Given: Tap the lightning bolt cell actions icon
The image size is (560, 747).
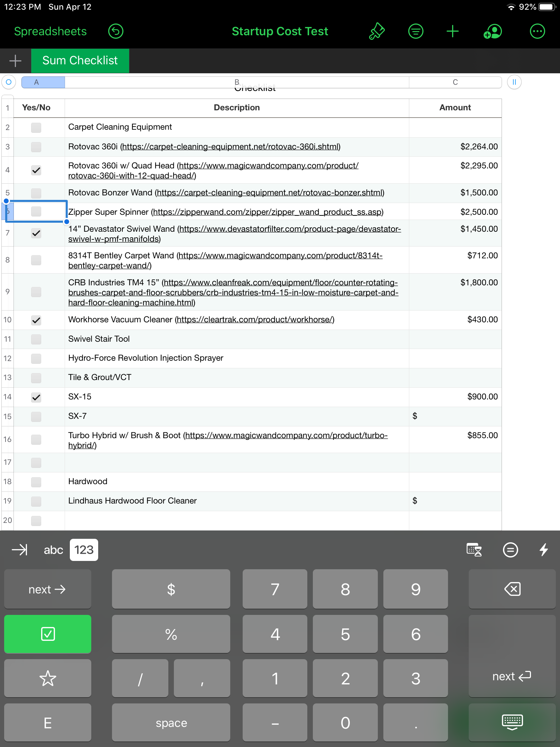Looking at the screenshot, I should click(544, 550).
